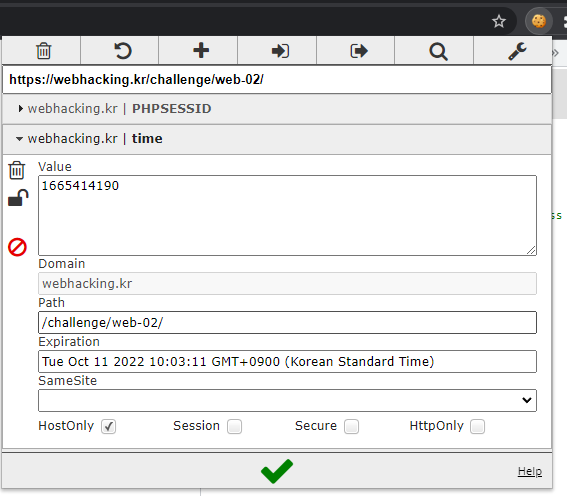Add a new cookie with plus icon
Image resolution: width=567 pixels, height=496 pixels.
click(201, 50)
